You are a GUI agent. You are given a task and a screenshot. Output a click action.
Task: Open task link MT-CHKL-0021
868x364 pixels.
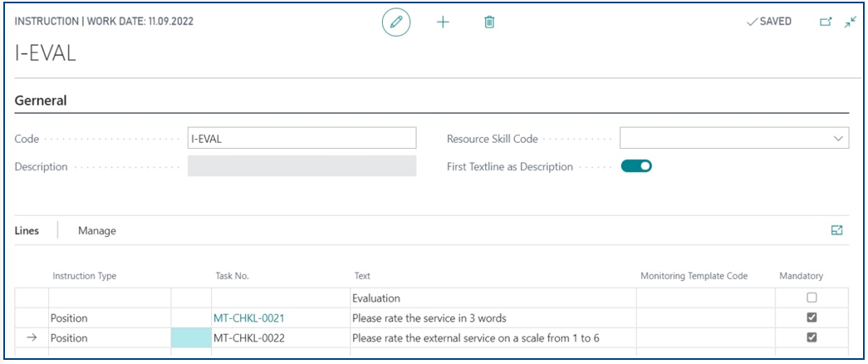click(x=249, y=318)
